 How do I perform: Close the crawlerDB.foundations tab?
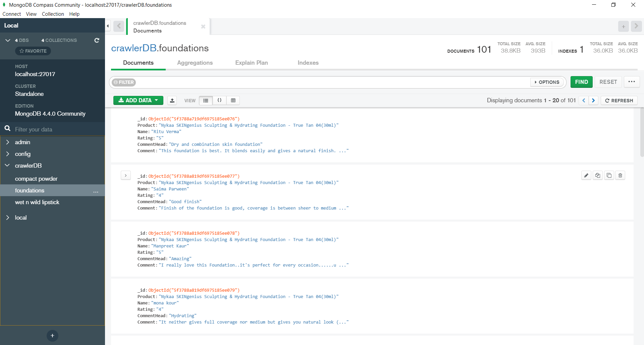pos(203,26)
